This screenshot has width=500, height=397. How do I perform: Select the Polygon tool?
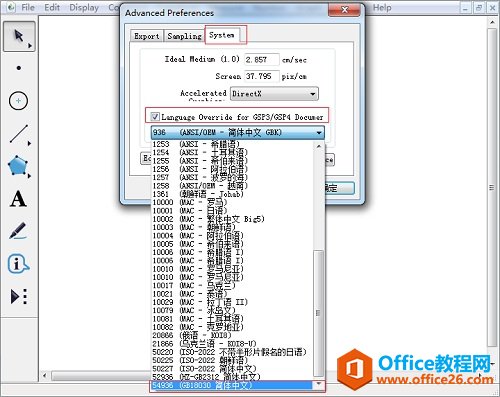(18, 166)
